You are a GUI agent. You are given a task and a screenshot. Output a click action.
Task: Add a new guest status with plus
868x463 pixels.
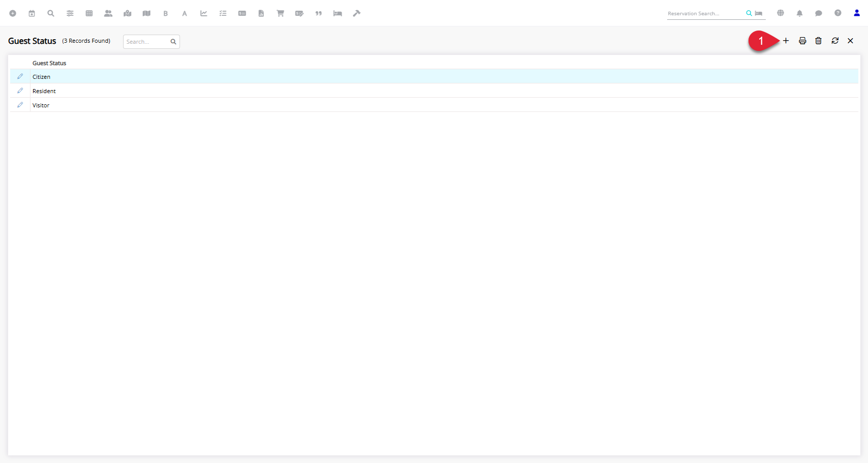pyautogui.click(x=786, y=41)
